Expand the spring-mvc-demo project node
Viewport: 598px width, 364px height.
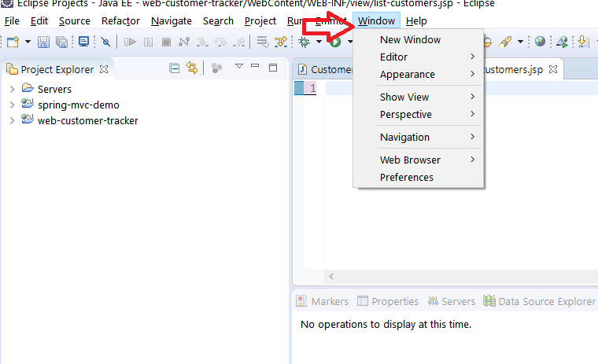13,105
